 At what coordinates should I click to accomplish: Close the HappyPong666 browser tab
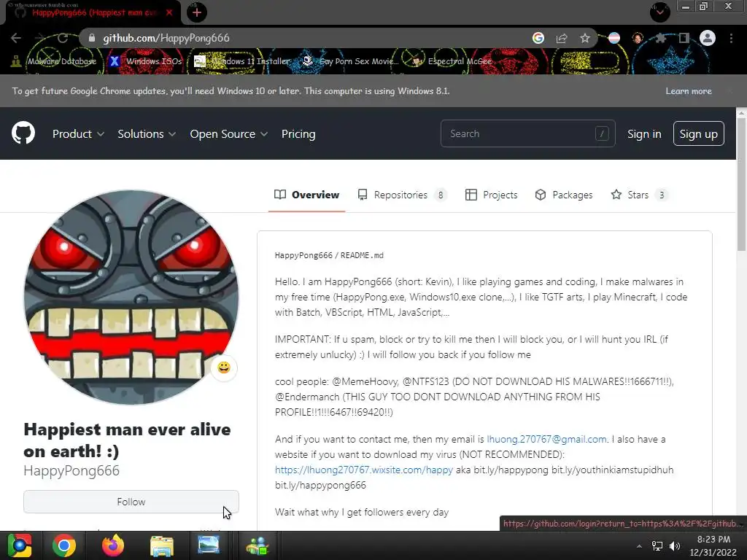tap(169, 12)
